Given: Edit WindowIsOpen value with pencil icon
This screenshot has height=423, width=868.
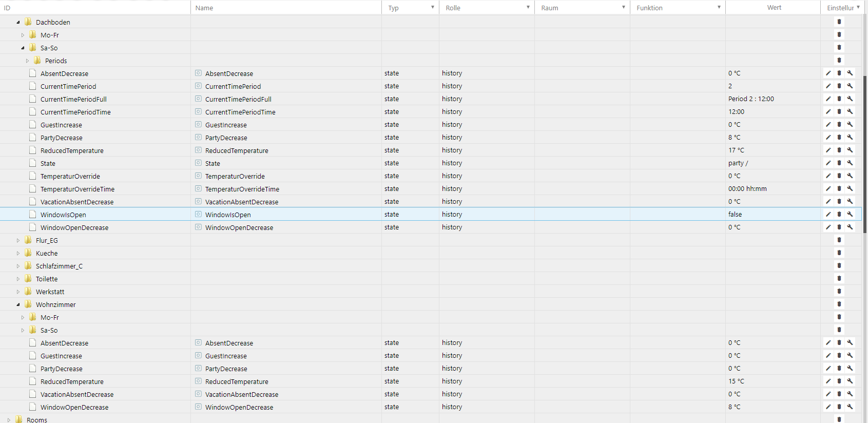Looking at the screenshot, I should (828, 215).
